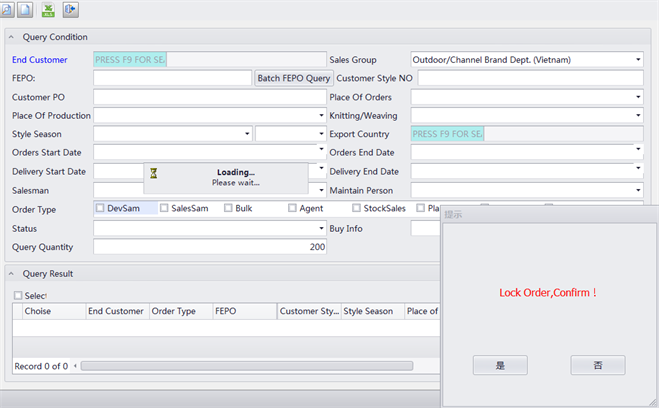Click the new blank document toolbar icon

coord(25,10)
